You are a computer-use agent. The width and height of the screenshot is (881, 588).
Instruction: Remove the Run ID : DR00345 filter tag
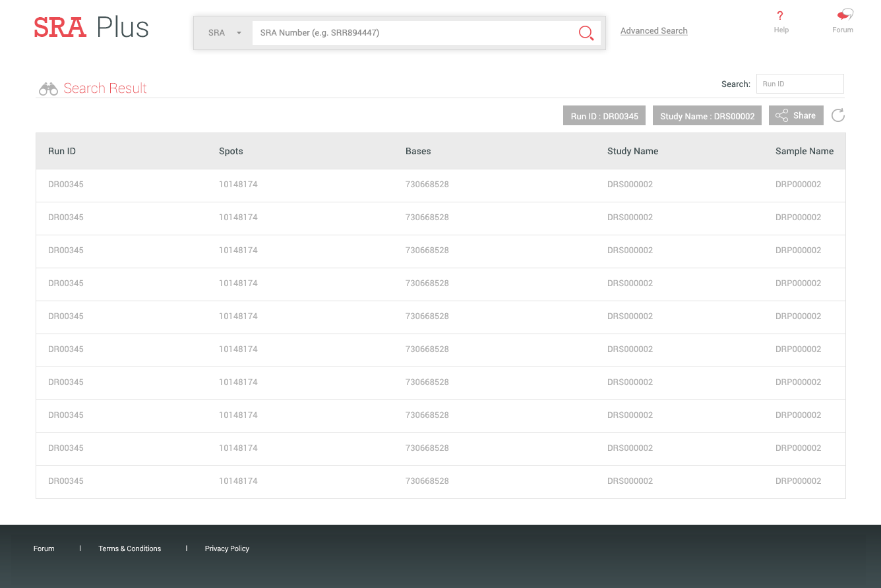(604, 116)
